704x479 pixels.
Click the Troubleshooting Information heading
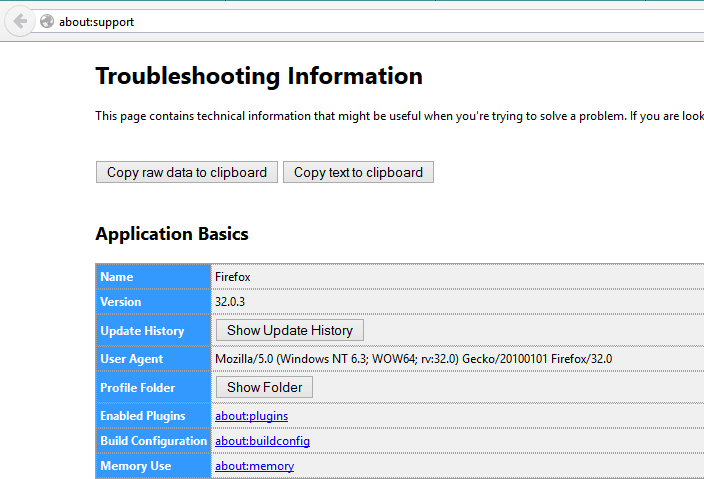(259, 76)
